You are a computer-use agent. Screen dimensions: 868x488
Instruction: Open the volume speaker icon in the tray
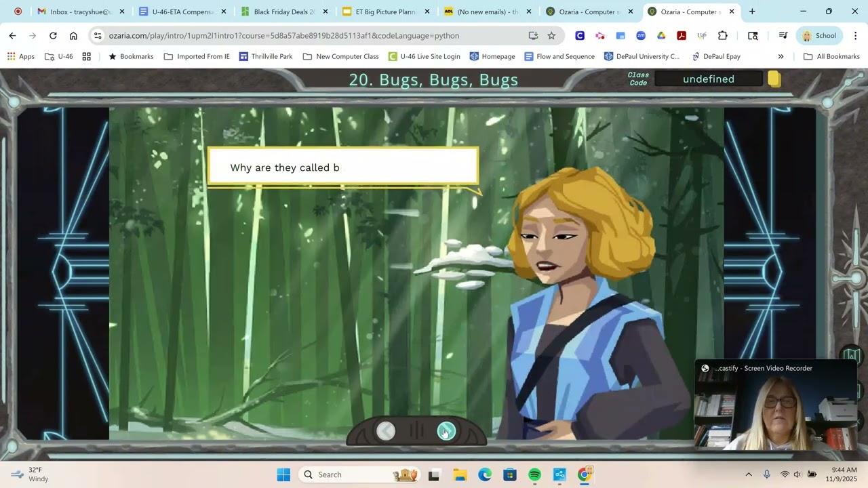click(x=797, y=474)
